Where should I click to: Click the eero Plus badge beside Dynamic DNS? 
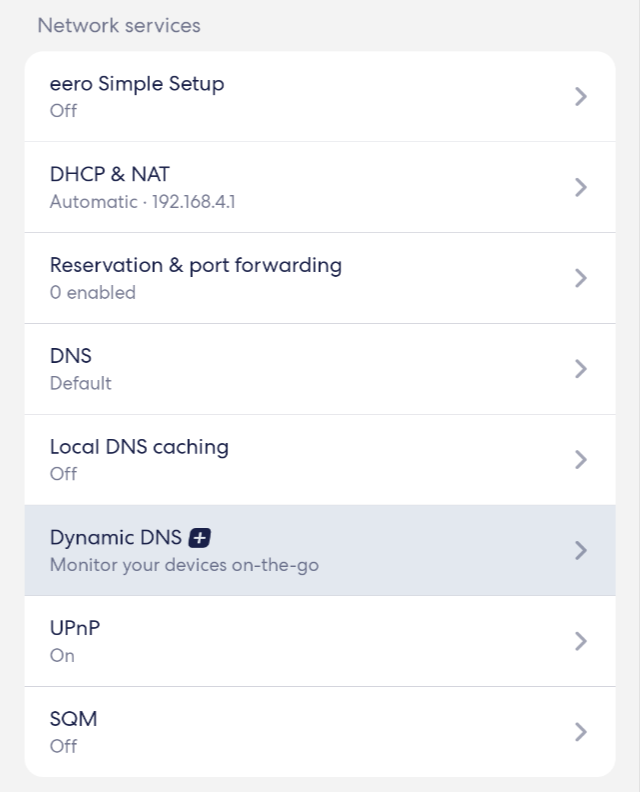click(200, 538)
